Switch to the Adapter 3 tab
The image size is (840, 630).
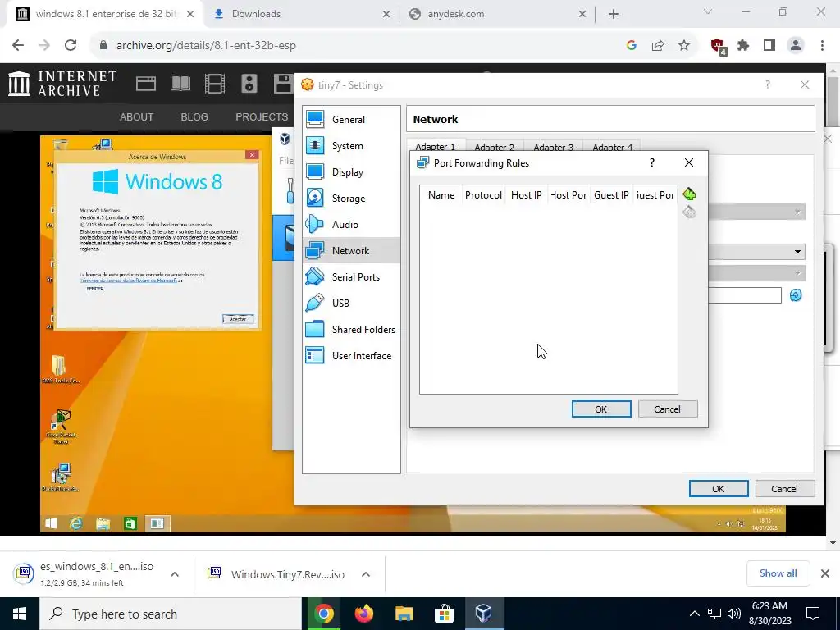click(553, 147)
